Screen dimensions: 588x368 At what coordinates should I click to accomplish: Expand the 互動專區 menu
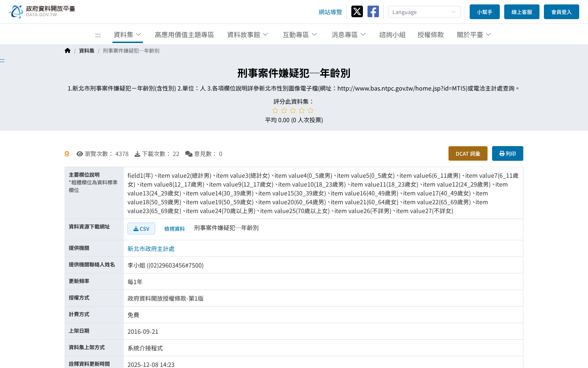[300, 35]
